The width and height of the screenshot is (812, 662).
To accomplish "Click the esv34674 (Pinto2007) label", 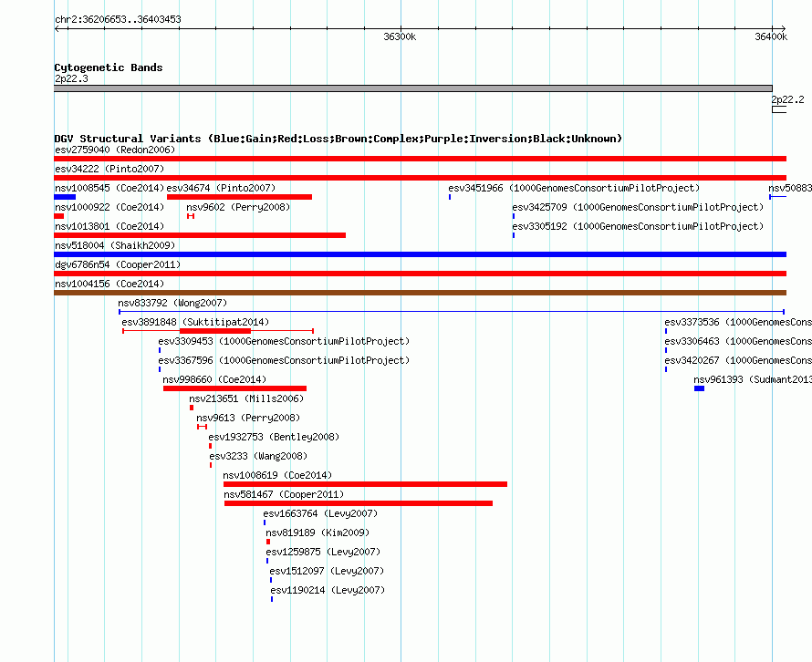I will (x=221, y=188).
